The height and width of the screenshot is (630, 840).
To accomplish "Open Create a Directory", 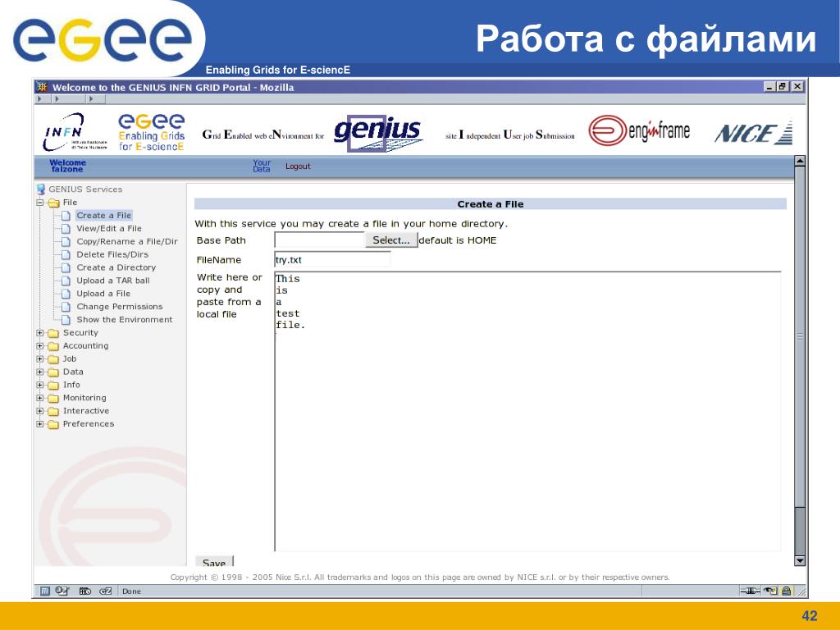I will pyautogui.click(x=116, y=267).
